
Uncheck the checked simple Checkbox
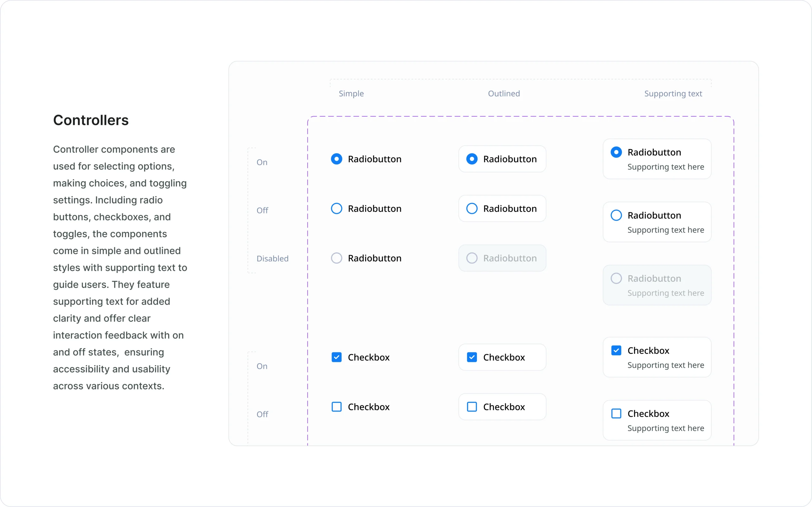click(x=337, y=357)
